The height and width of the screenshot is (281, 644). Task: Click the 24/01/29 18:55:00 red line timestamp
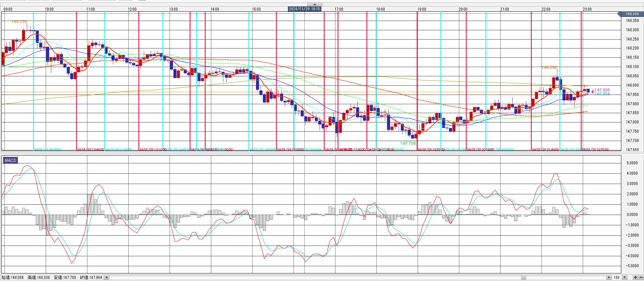click(431, 150)
